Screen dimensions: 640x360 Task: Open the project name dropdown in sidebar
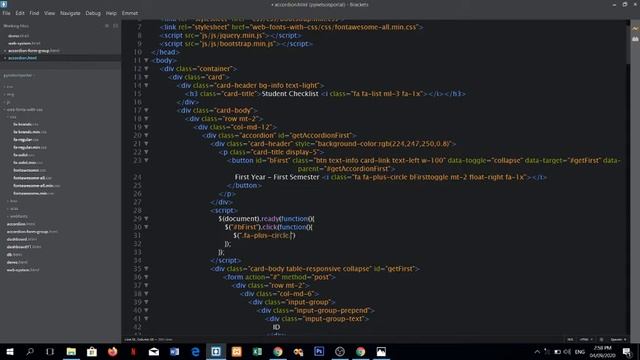[19, 76]
